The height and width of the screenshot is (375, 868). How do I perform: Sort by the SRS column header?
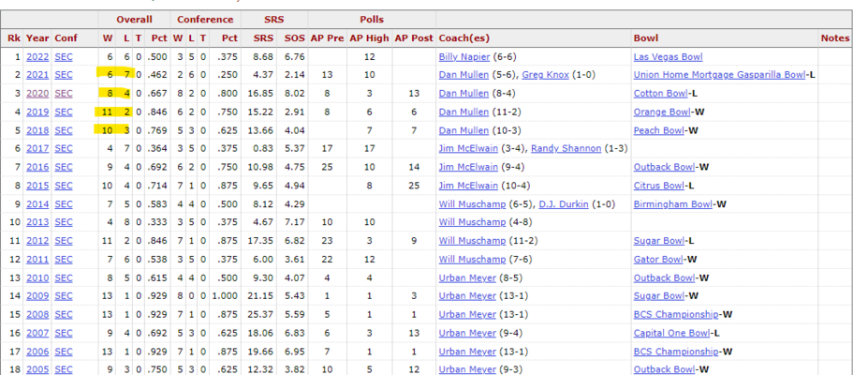(263, 38)
